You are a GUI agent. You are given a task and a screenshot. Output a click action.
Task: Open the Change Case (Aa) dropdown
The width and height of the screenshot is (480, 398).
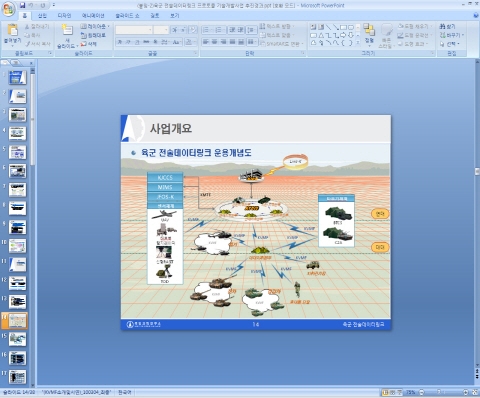tap(177, 42)
